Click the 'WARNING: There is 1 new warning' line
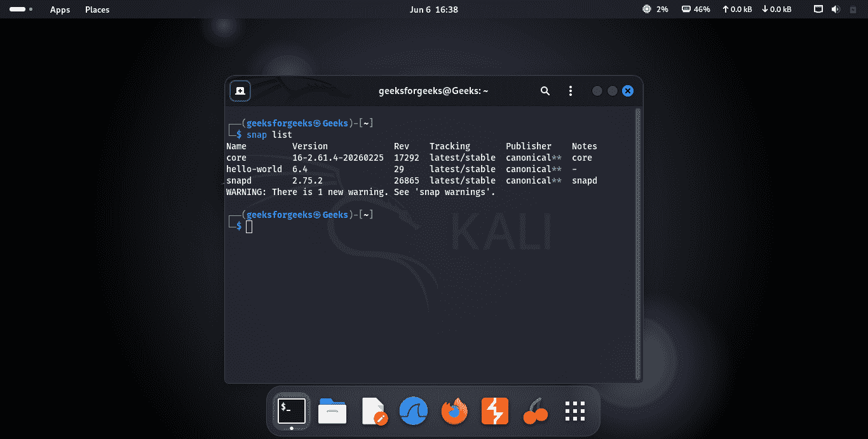This screenshot has width=868, height=439. (x=361, y=192)
